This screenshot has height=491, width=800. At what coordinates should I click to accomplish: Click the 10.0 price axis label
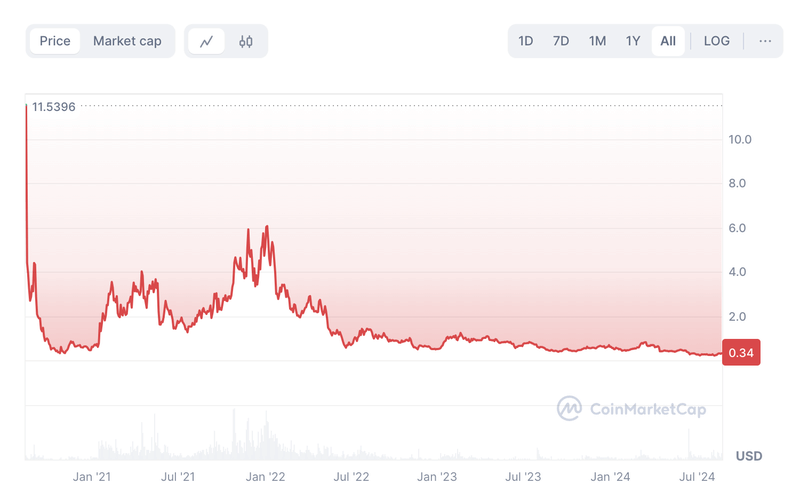coord(741,140)
